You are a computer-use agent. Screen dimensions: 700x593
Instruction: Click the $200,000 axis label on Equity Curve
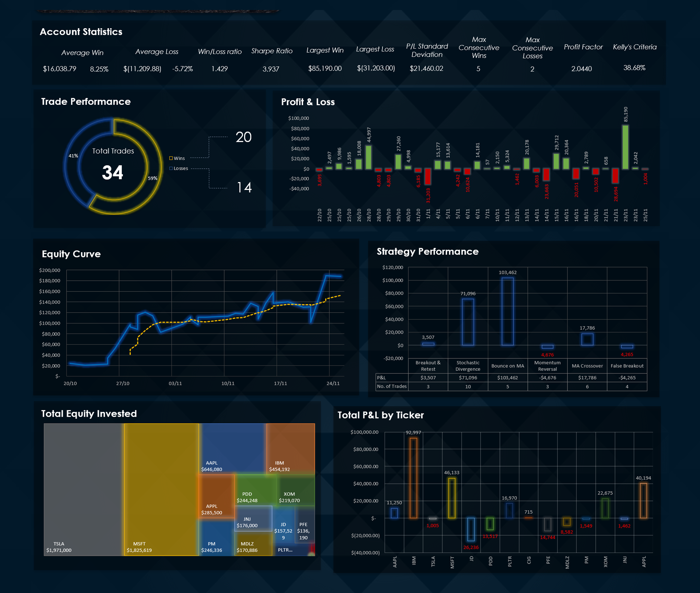[50, 270]
